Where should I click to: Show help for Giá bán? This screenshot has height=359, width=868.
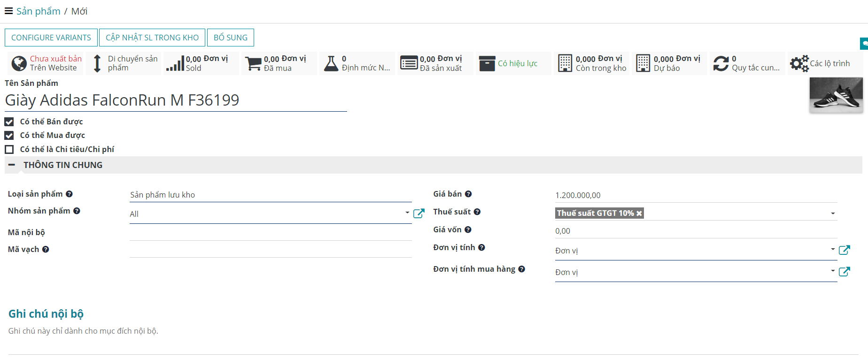tap(468, 194)
